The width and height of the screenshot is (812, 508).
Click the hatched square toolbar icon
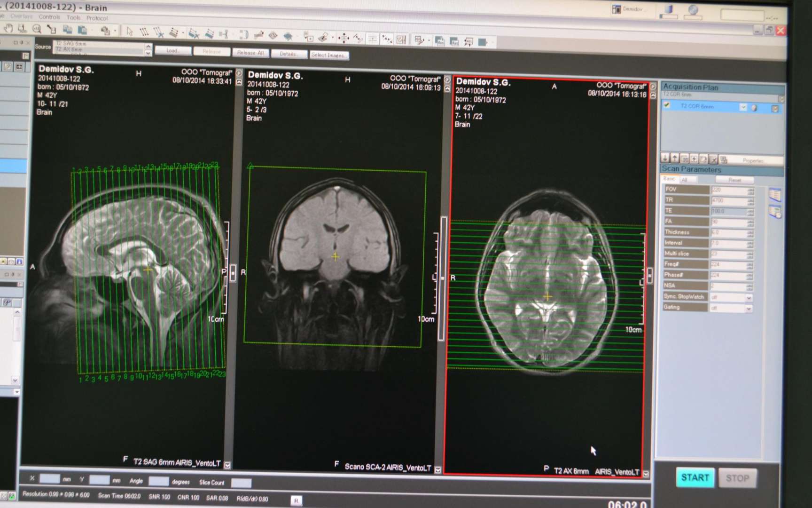(x=401, y=40)
